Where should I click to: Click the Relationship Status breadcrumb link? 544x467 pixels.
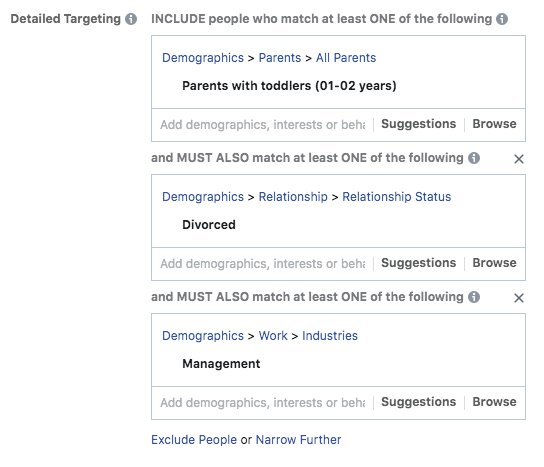pos(397,197)
